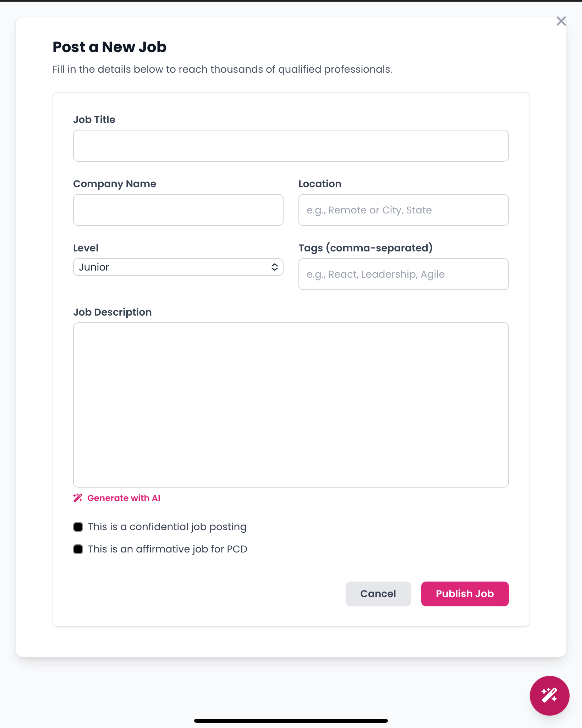Click into the Company Name field
582x728 pixels.
point(178,210)
